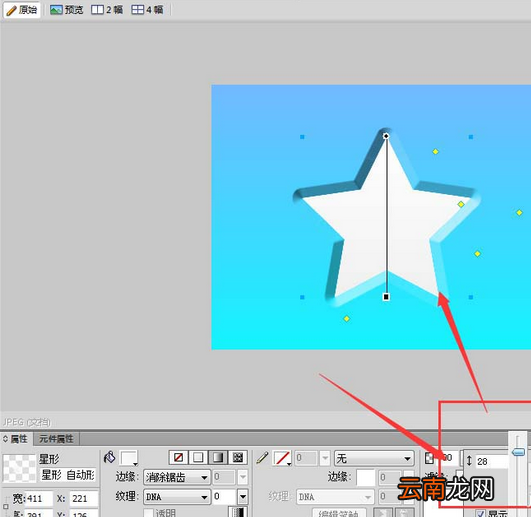Show the 2 幅 two-up view
Viewport: 531px width, 517px height.
(107, 10)
